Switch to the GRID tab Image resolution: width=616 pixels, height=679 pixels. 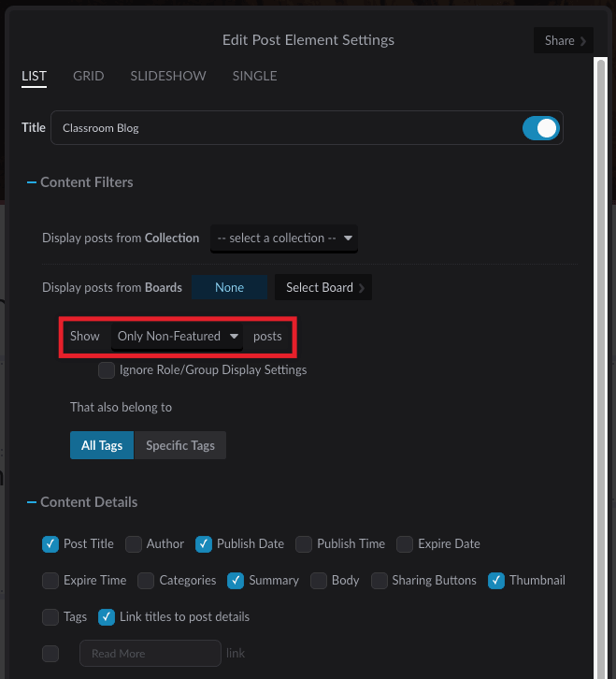88,76
